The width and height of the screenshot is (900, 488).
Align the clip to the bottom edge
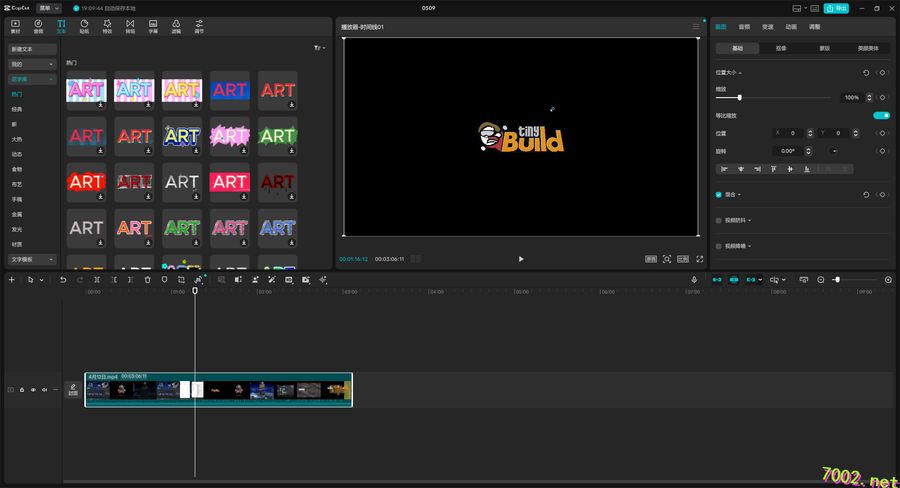click(x=807, y=169)
